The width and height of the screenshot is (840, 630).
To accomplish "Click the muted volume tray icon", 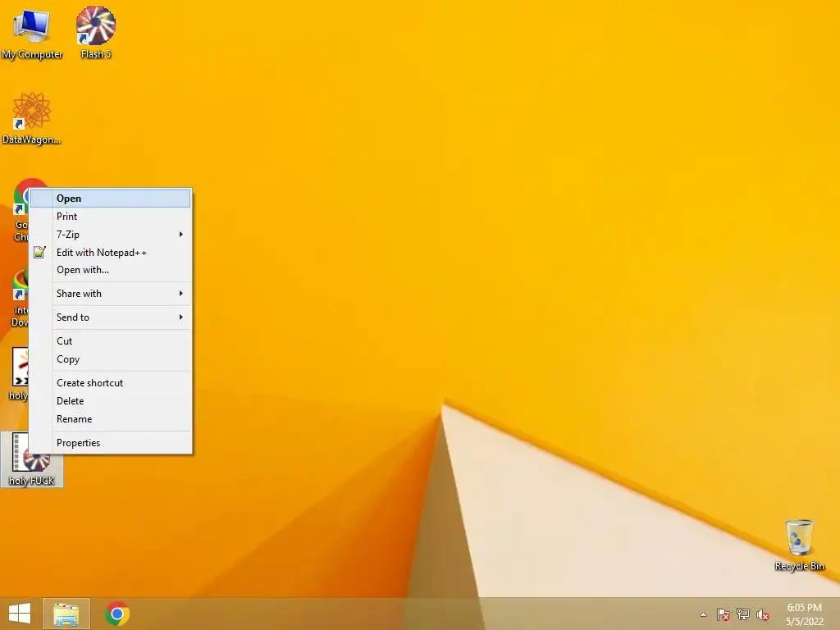I will 763,614.
